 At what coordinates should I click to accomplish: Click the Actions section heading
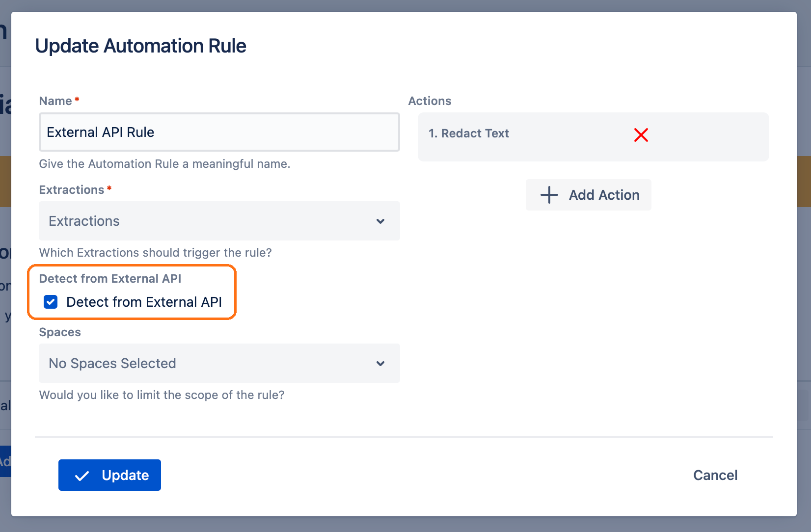(x=430, y=101)
